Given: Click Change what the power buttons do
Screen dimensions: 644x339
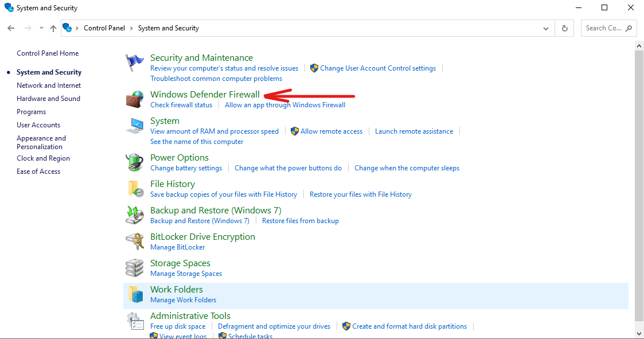Looking at the screenshot, I should tap(288, 167).
